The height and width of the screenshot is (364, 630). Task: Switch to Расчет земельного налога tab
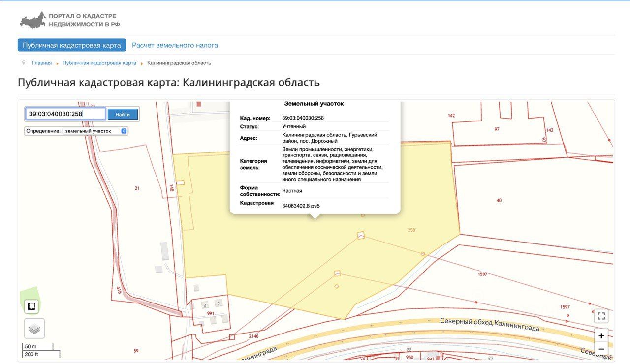175,45
